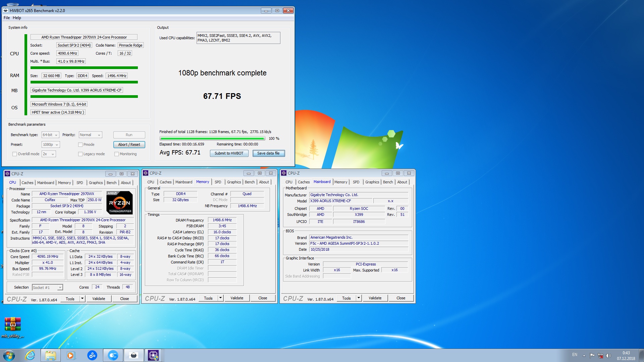Screen dimensions: 644x362
Task: Open the Action Center flag icon
Action: [592, 356]
